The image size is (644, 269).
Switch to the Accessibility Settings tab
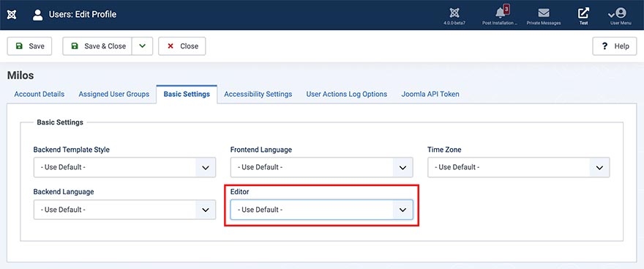pyautogui.click(x=258, y=95)
